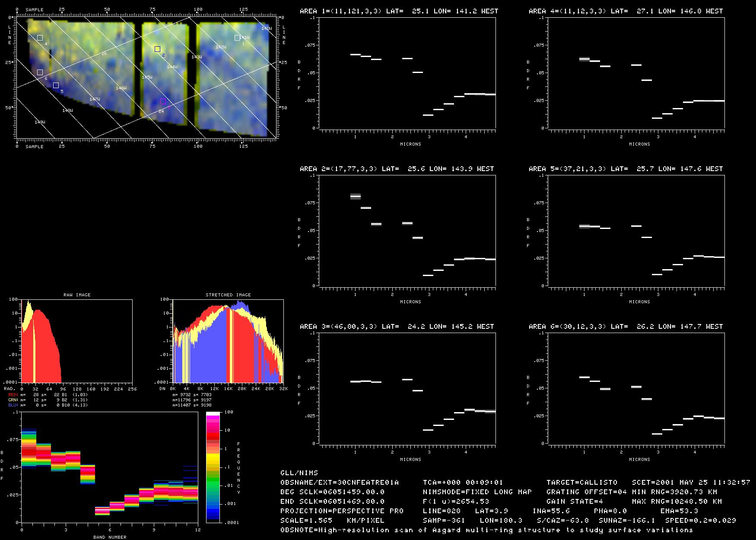This screenshot has height=540, width=756.
Task: Select the AREA 6 plot title text
Action: 626,327
